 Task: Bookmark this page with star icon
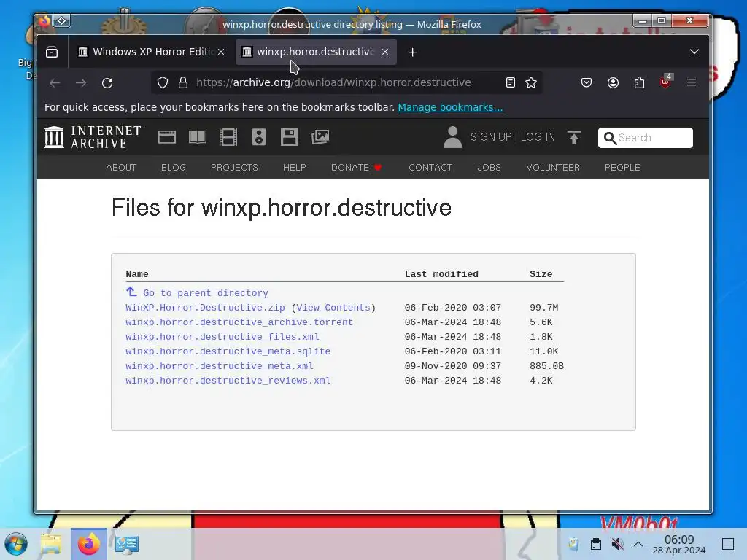click(531, 83)
